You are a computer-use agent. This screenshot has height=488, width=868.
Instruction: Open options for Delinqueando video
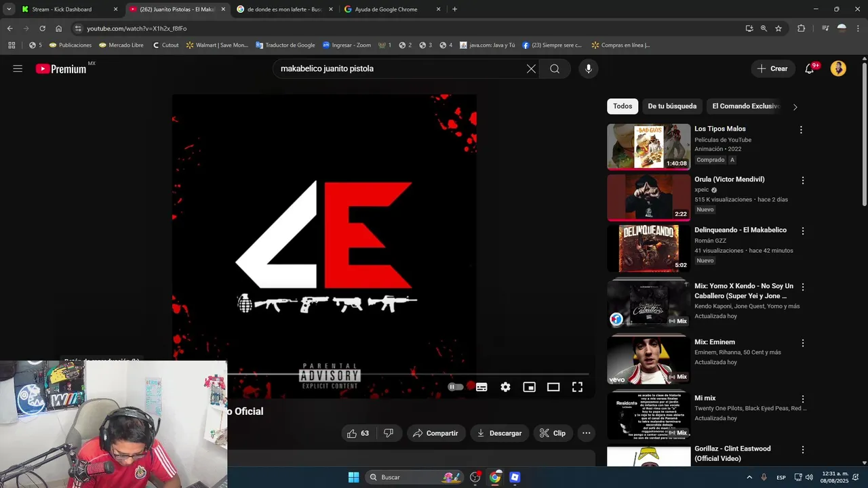(x=803, y=231)
